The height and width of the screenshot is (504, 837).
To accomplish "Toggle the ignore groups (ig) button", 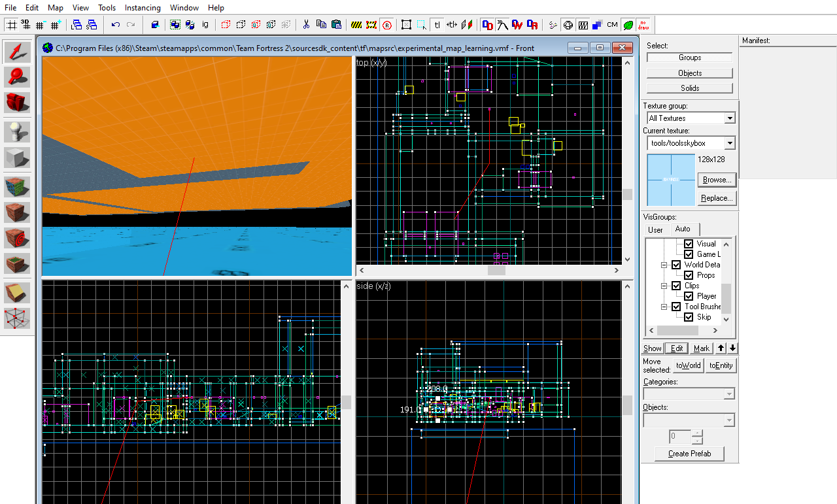I will (x=205, y=25).
